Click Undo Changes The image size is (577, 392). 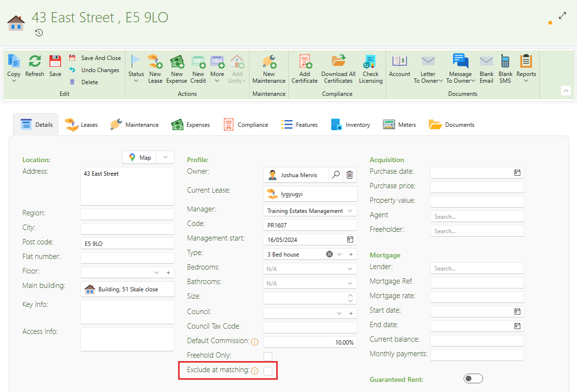coord(94,70)
